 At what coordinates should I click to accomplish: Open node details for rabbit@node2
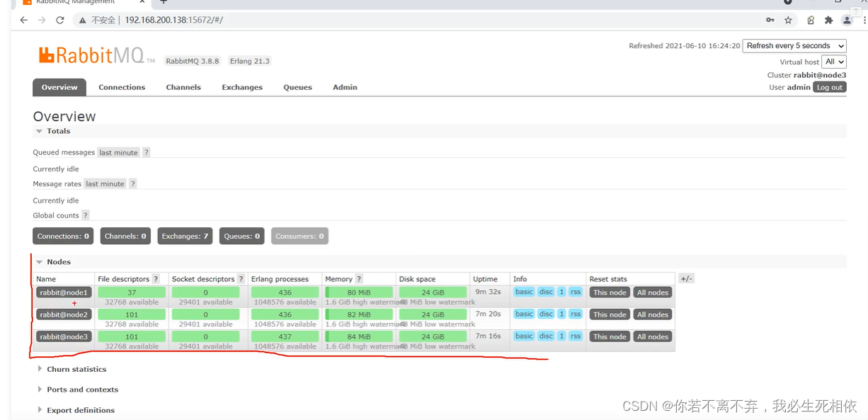click(x=64, y=314)
